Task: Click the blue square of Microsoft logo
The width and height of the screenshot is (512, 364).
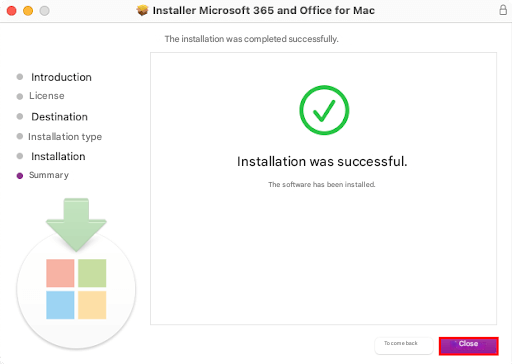Action: point(60,305)
